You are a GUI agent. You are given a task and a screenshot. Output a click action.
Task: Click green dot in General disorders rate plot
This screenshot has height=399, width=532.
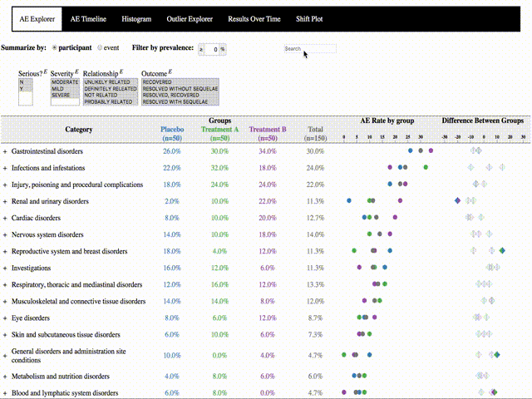click(343, 355)
